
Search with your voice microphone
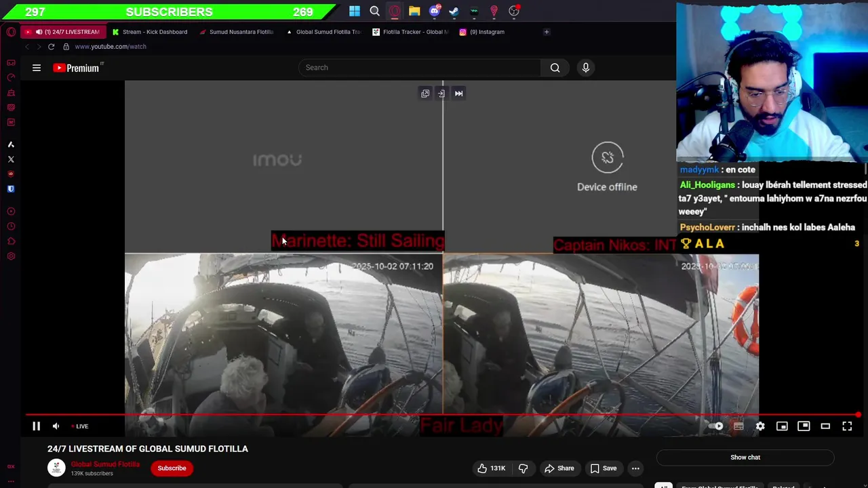click(x=586, y=68)
